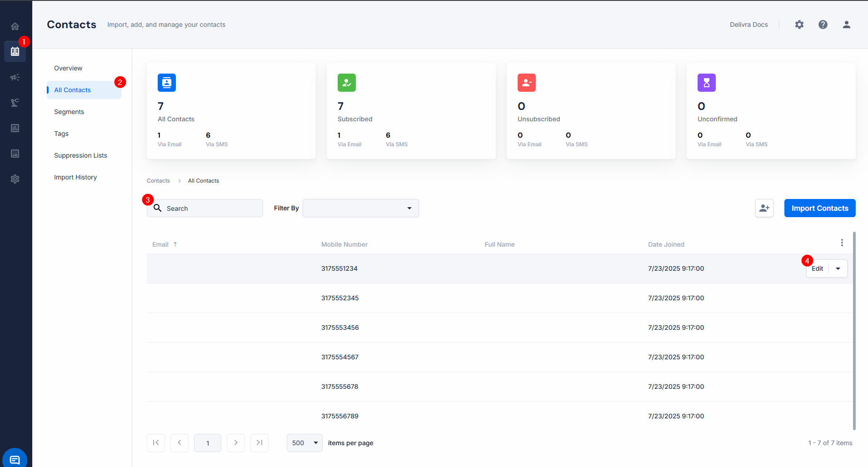Click the top-right settings gear icon
868x467 pixels.
coord(799,25)
